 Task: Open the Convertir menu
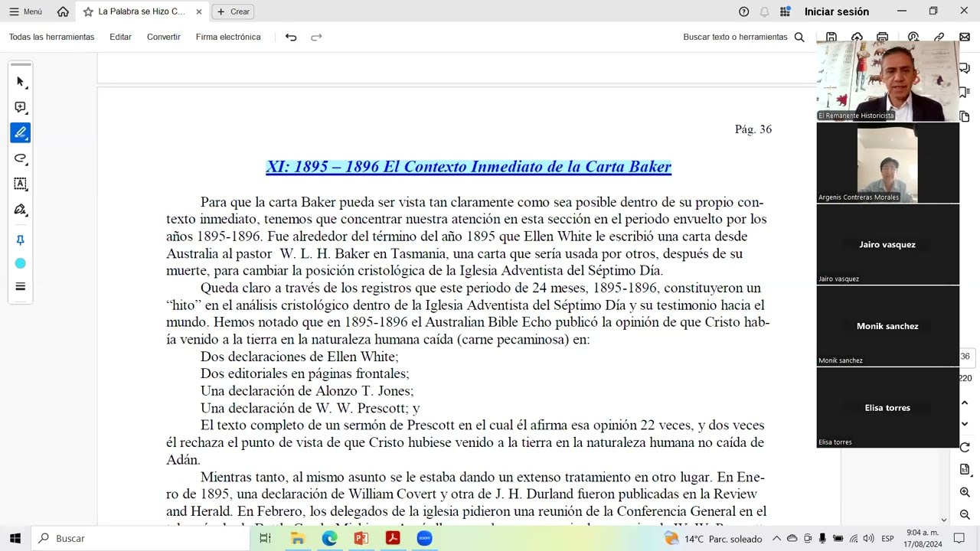pos(164,37)
